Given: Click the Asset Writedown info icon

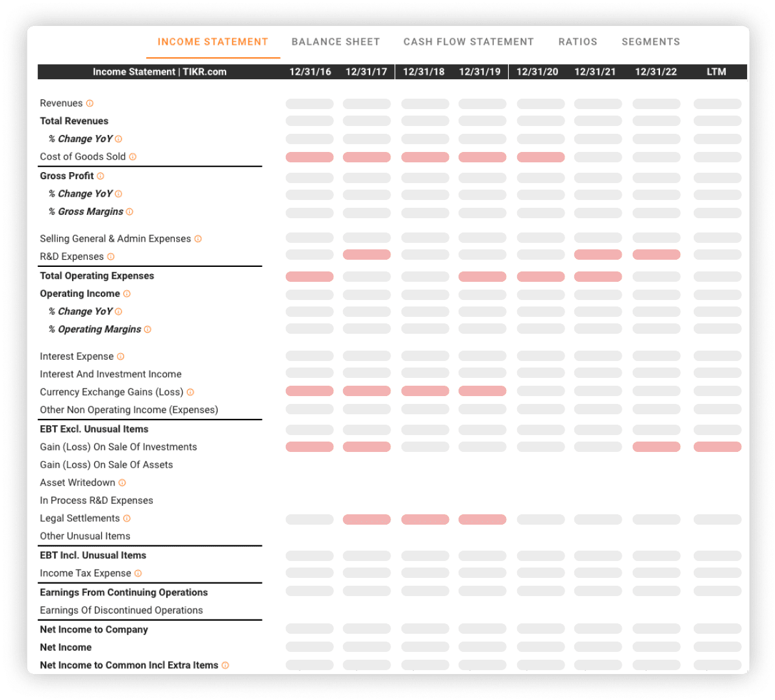Looking at the screenshot, I should (123, 482).
